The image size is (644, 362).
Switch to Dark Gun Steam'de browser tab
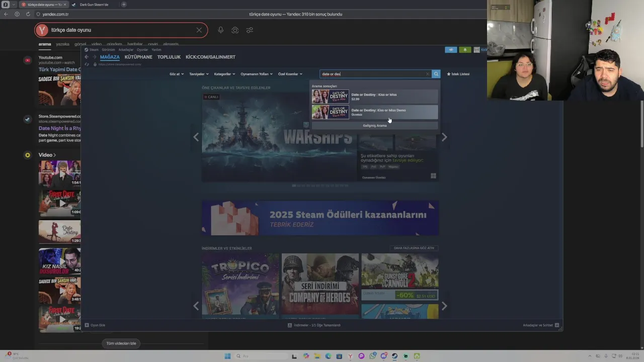point(94,5)
